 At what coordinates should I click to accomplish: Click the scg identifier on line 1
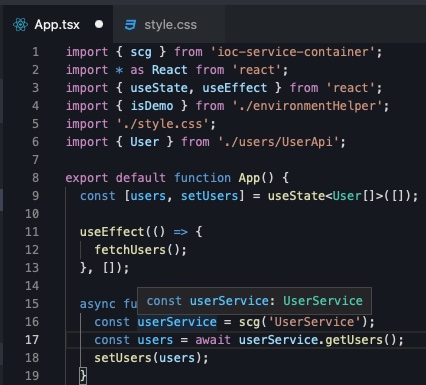tap(141, 52)
